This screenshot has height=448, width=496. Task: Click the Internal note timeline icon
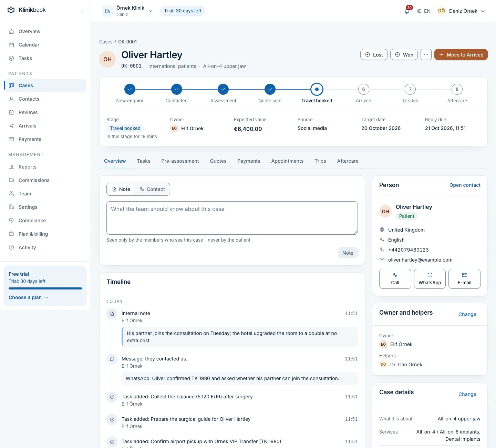click(112, 314)
